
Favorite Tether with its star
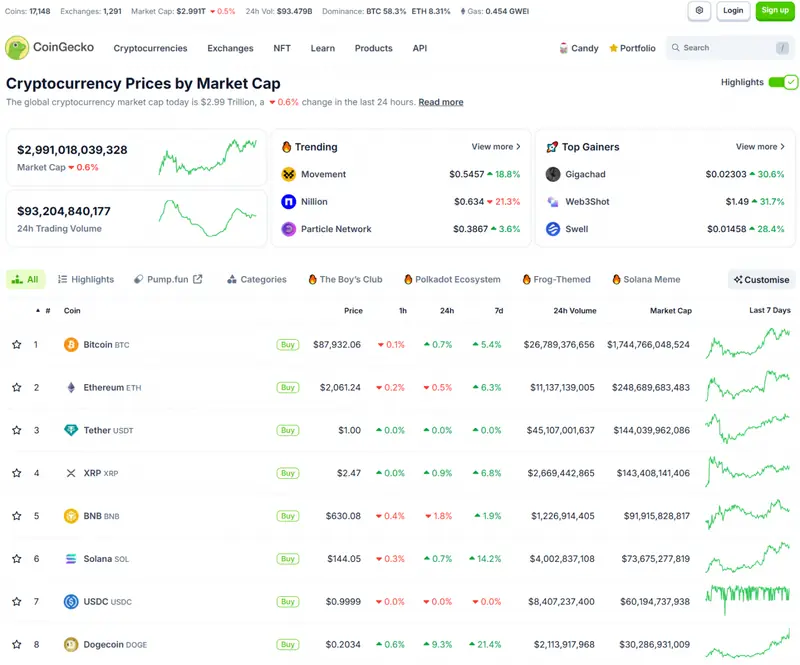pos(17,430)
